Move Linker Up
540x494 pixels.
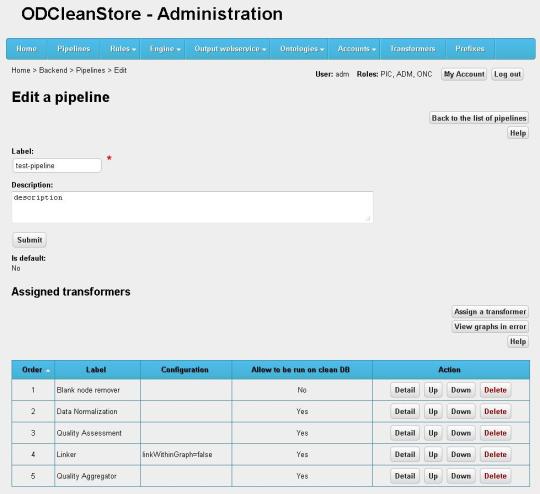433,455
